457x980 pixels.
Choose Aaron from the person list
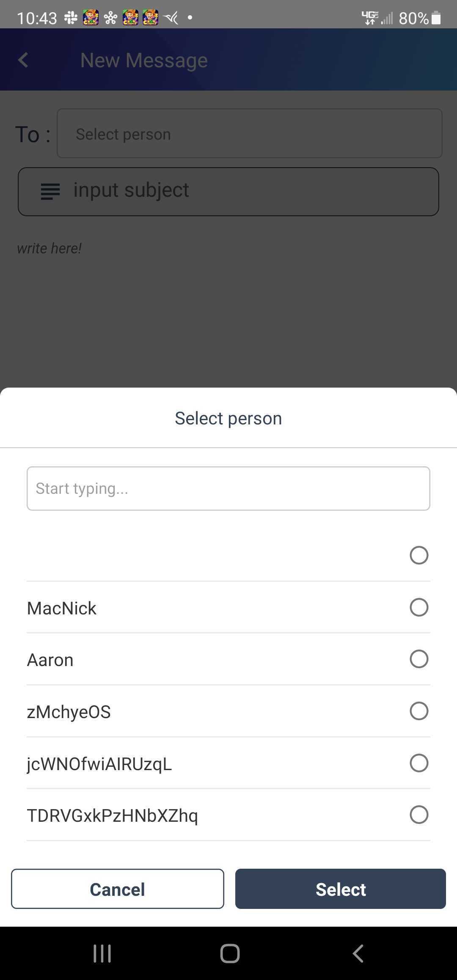coord(418,659)
